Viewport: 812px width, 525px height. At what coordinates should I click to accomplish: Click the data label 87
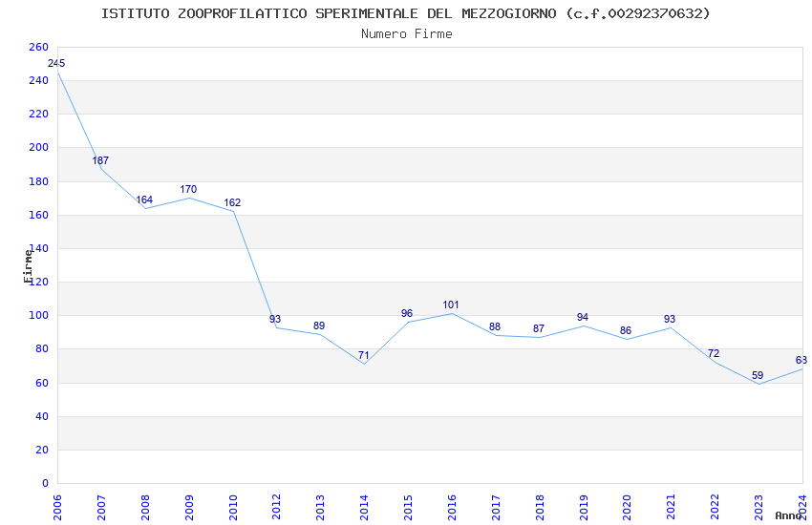pyautogui.click(x=539, y=328)
